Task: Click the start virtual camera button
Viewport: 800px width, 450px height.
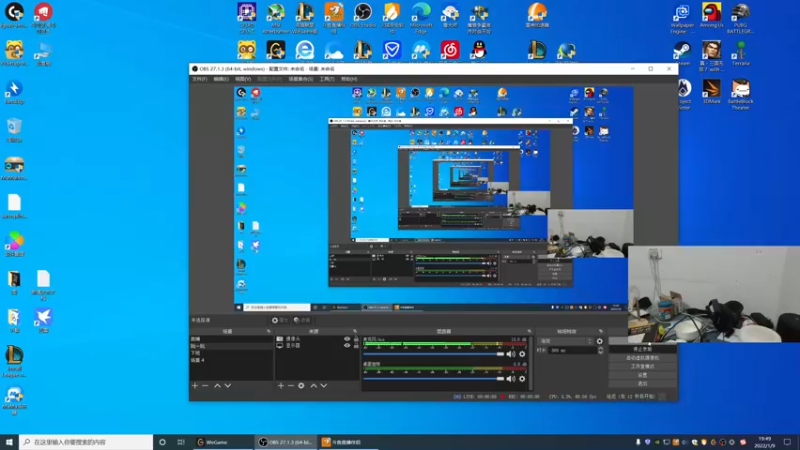Action: pyautogui.click(x=642, y=358)
